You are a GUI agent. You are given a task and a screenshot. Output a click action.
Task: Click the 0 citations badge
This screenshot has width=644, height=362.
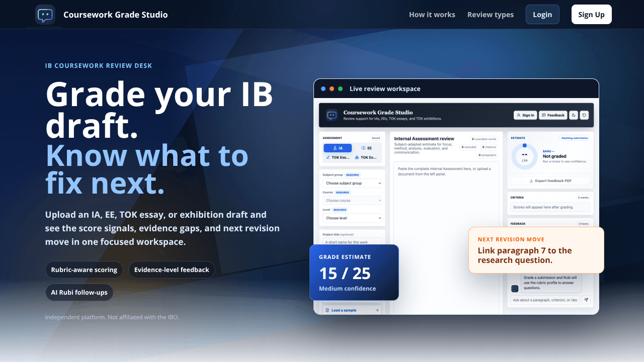(489, 147)
